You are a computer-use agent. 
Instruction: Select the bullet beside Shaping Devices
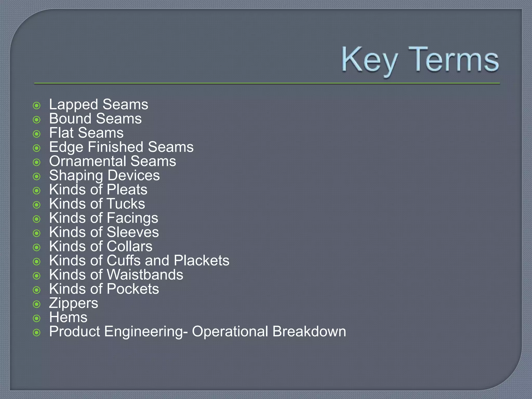click(37, 177)
